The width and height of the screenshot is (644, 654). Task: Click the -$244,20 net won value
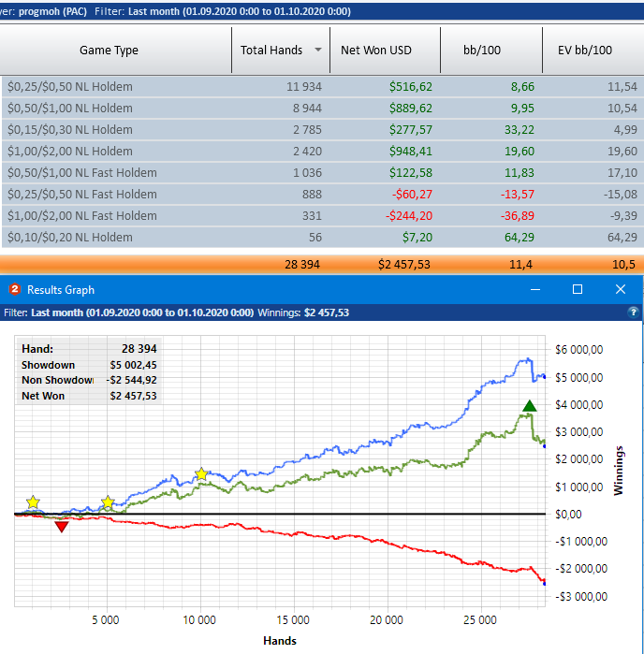[409, 216]
